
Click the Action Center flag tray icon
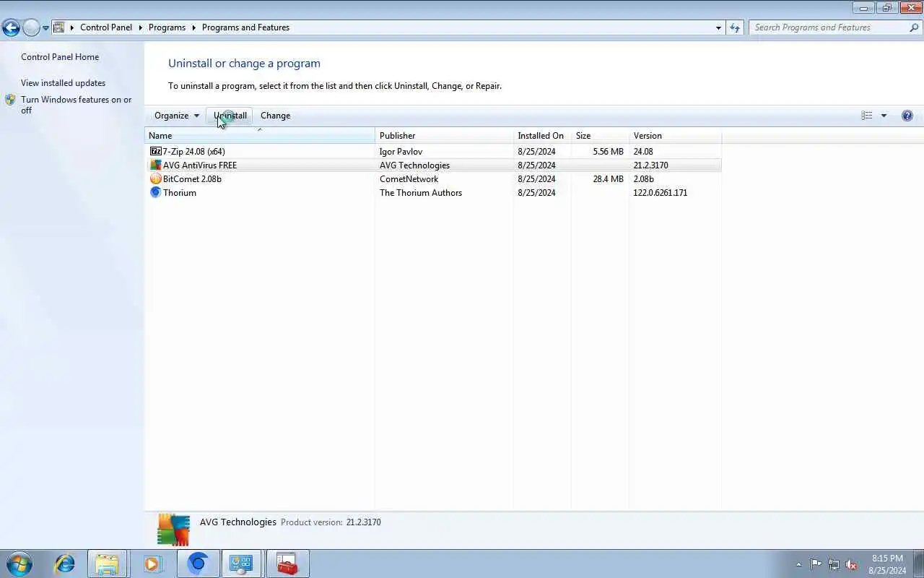pyautogui.click(x=816, y=565)
